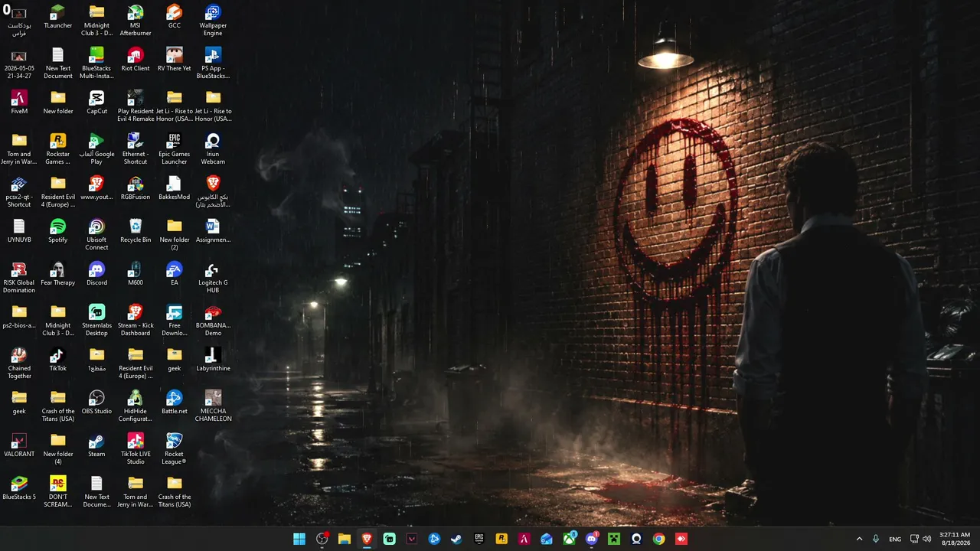This screenshot has height=551, width=980.
Task: Launch Minecraft from the taskbar
Action: pyautogui.click(x=614, y=539)
